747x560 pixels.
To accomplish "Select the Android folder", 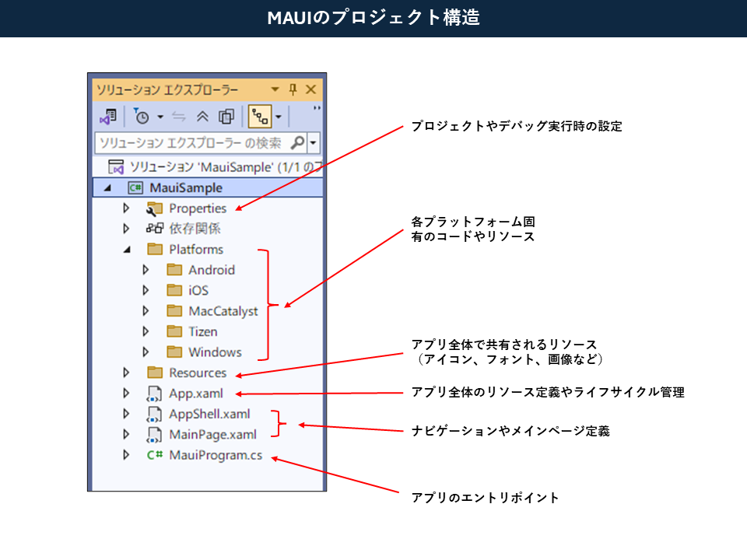I will coord(212,270).
